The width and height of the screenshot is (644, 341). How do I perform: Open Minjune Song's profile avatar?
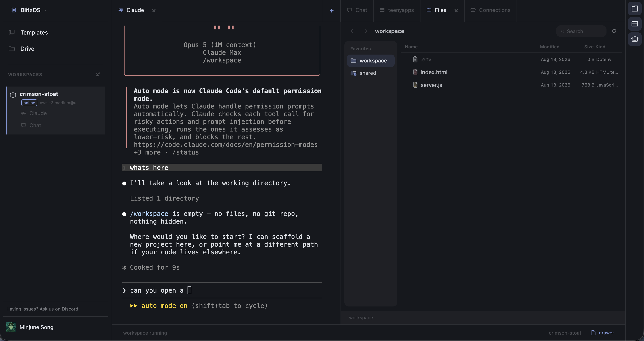tap(11, 327)
